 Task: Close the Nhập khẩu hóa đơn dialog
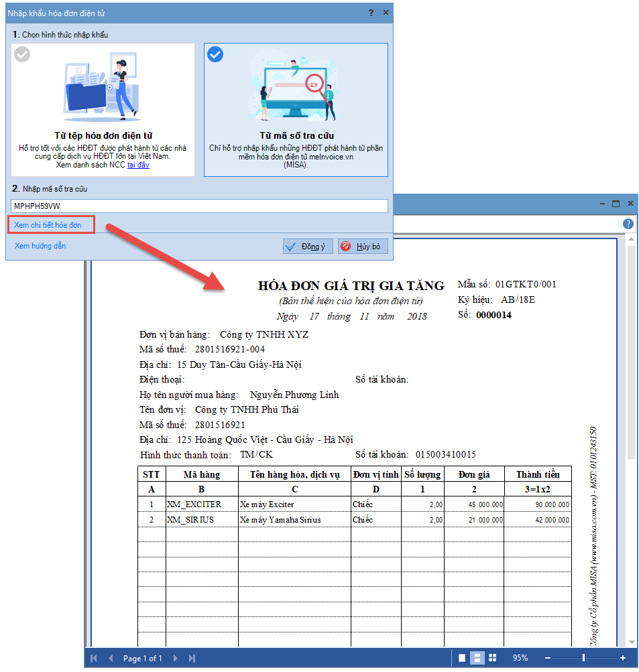(386, 13)
